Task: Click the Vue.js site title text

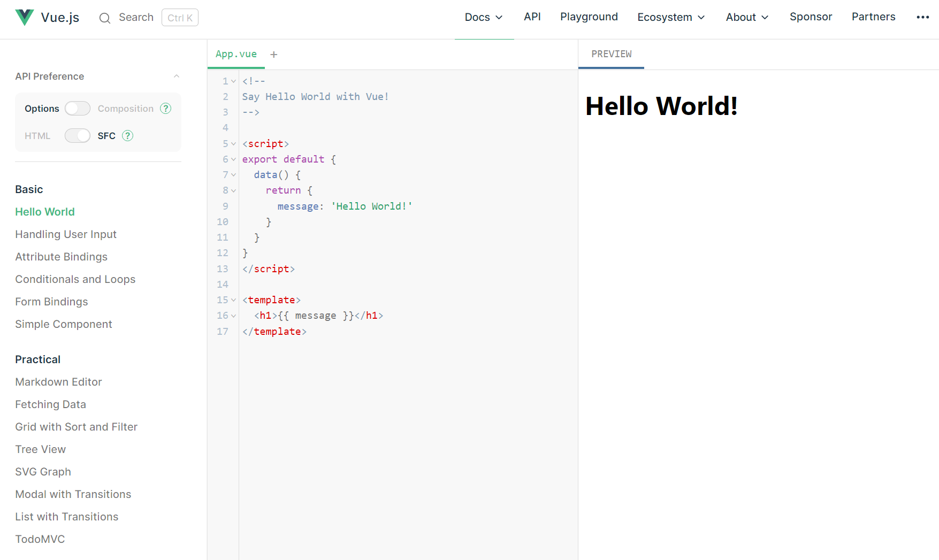Action: click(60, 18)
